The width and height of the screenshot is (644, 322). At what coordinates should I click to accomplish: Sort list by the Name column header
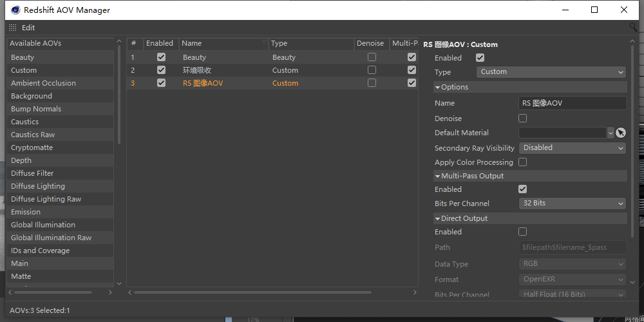[x=224, y=44]
